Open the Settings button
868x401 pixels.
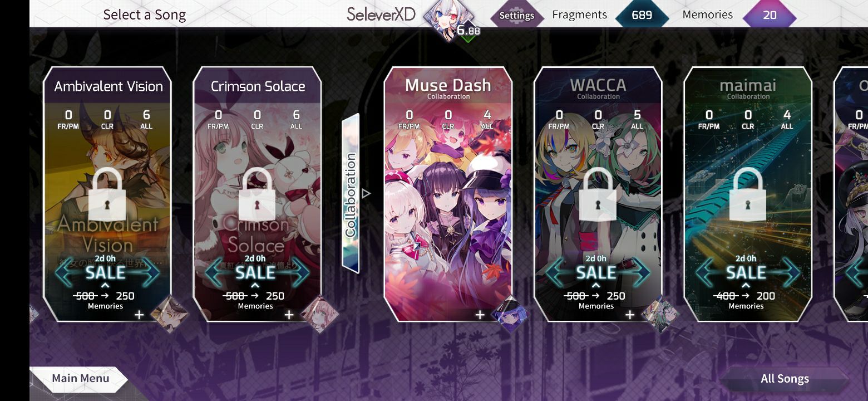click(516, 16)
